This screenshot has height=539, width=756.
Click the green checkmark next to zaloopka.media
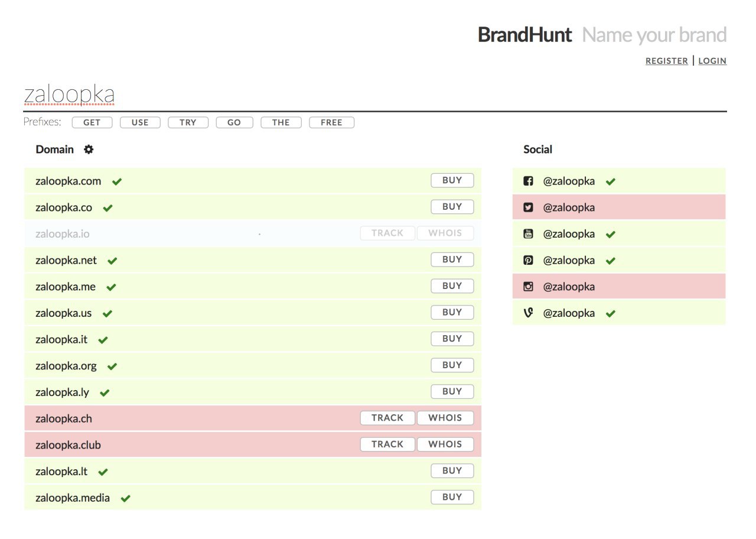[x=125, y=498]
